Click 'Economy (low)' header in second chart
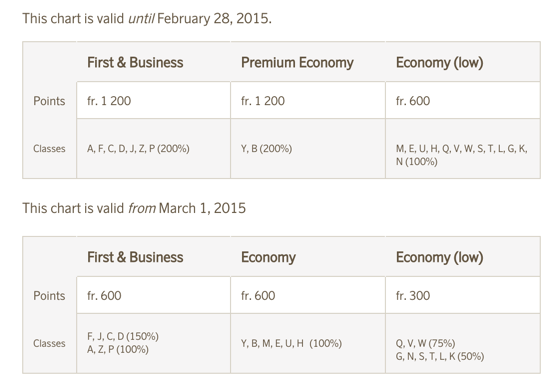Viewport: 559px width, 386px height. tap(440, 257)
